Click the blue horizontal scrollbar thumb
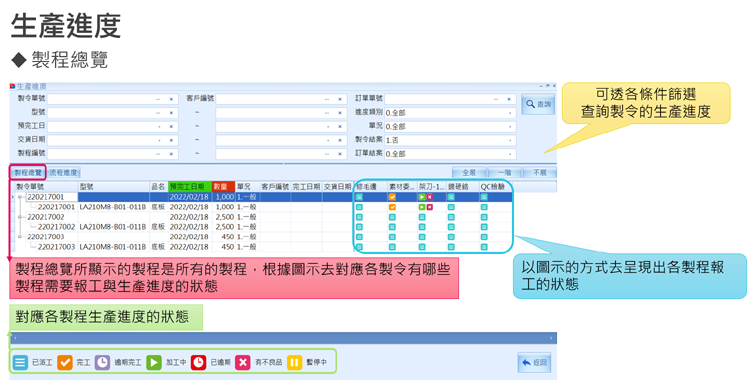750x385 pixels. coord(283,338)
